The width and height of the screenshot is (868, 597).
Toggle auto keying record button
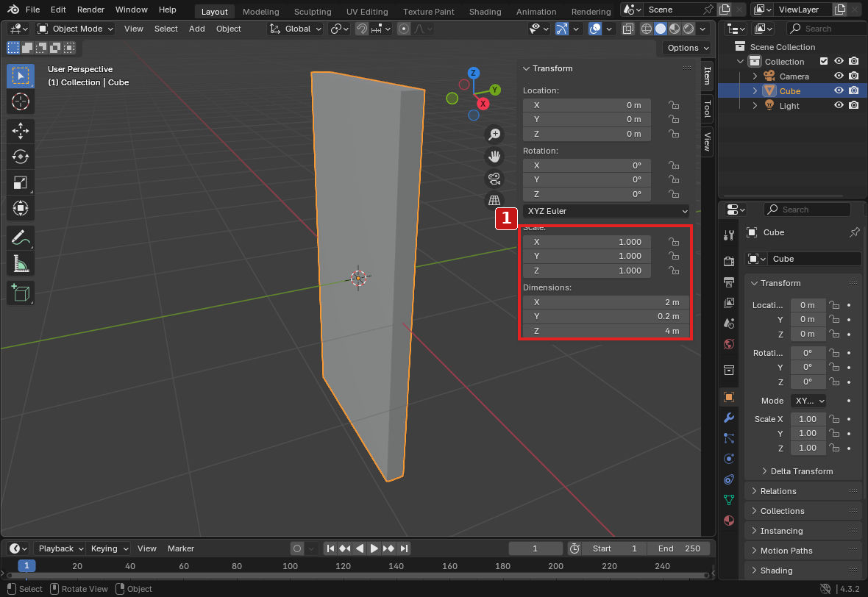[x=297, y=548]
